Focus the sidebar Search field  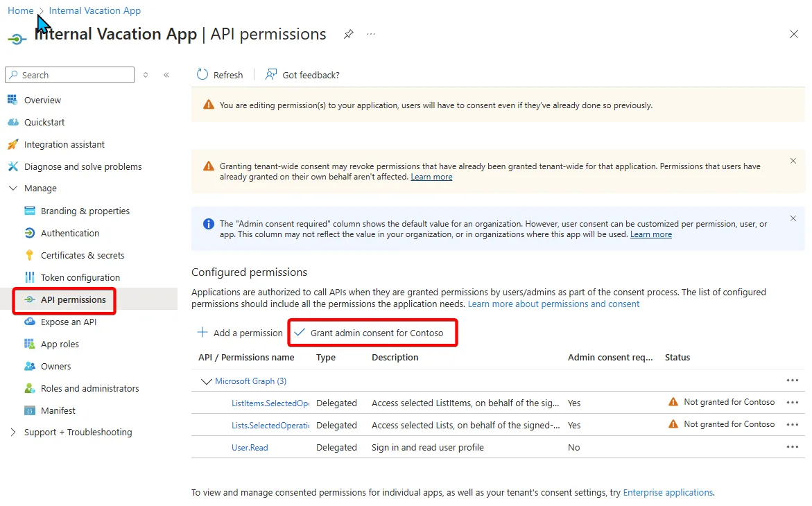pyautogui.click(x=69, y=75)
